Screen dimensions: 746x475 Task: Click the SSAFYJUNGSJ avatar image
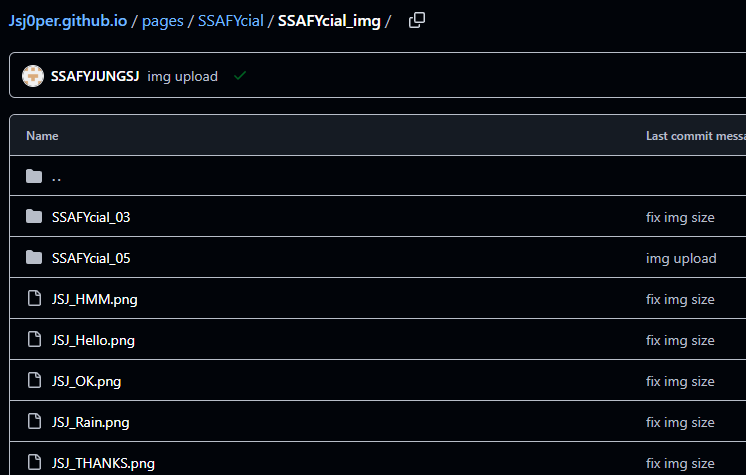coord(33,76)
